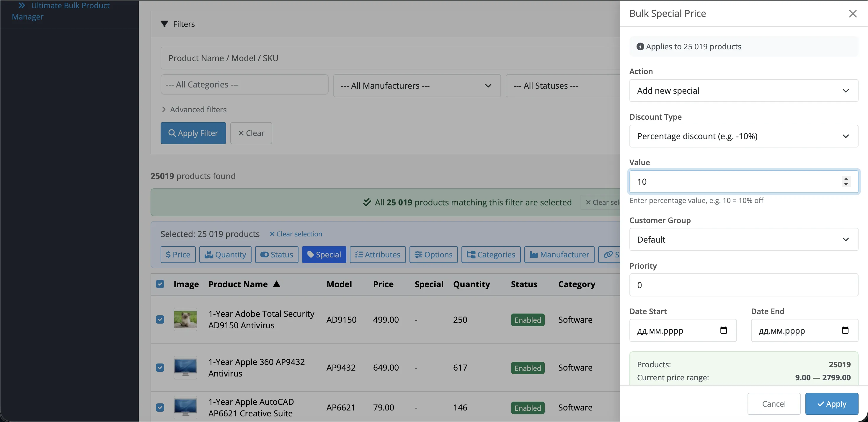The height and width of the screenshot is (422, 868).
Task: Click the ascending sort arrow beside Product Name
Action: pyautogui.click(x=277, y=284)
